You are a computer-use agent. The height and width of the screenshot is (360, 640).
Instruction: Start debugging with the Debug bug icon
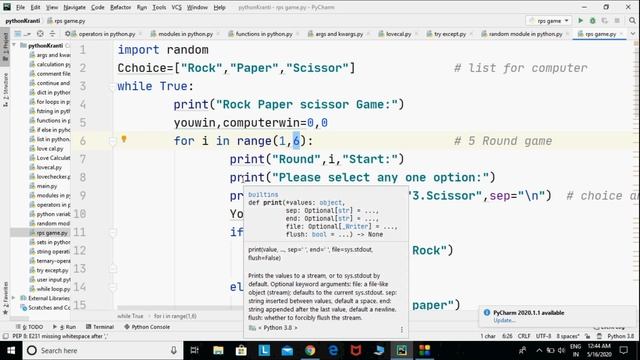[593, 20]
